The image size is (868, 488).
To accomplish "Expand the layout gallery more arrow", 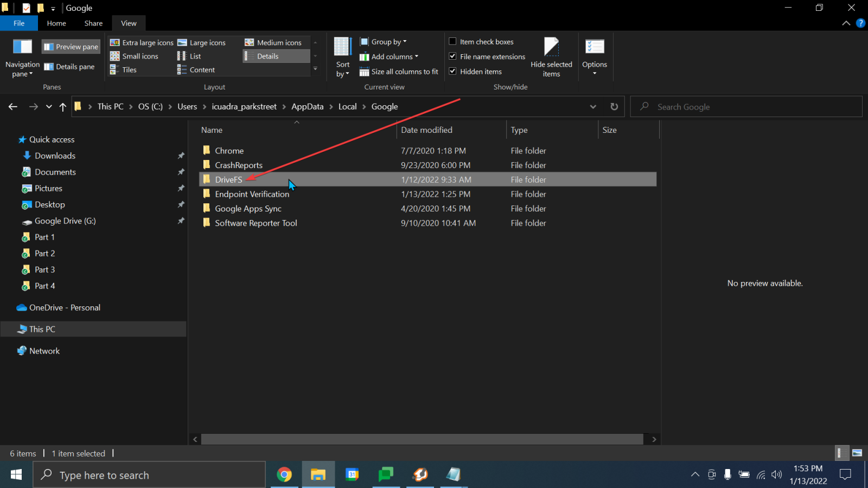I will (315, 69).
